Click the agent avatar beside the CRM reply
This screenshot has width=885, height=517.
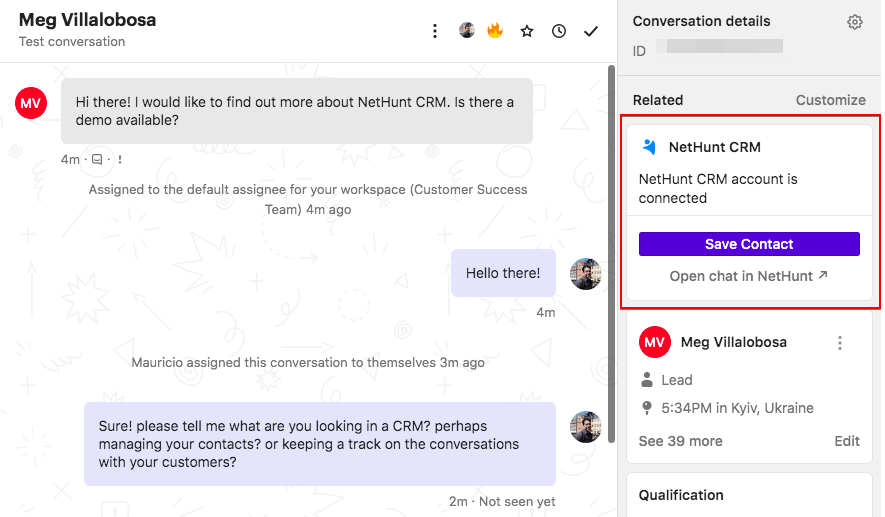tap(585, 427)
